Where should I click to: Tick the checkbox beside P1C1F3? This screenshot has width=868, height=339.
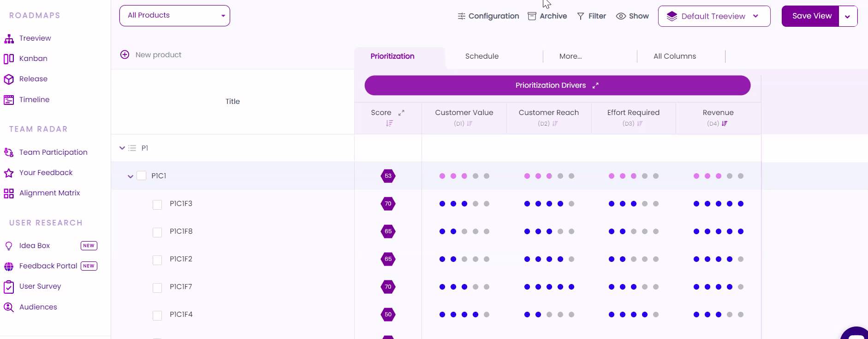click(x=157, y=205)
